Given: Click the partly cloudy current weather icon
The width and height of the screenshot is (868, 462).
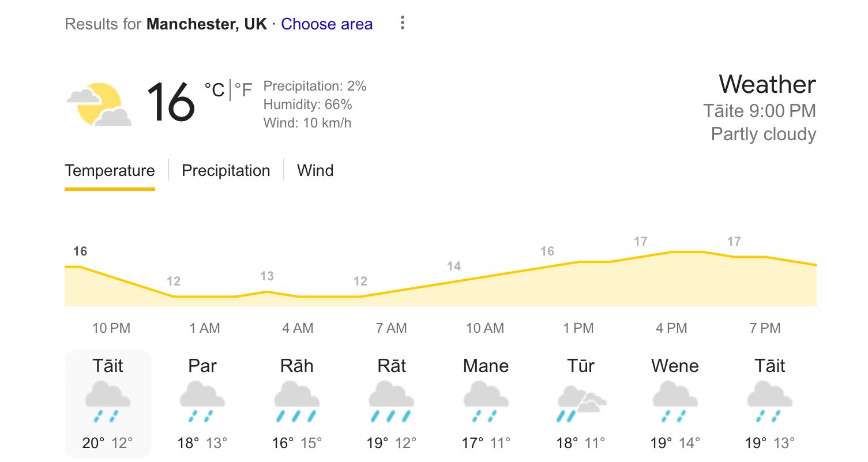Looking at the screenshot, I should tap(99, 104).
